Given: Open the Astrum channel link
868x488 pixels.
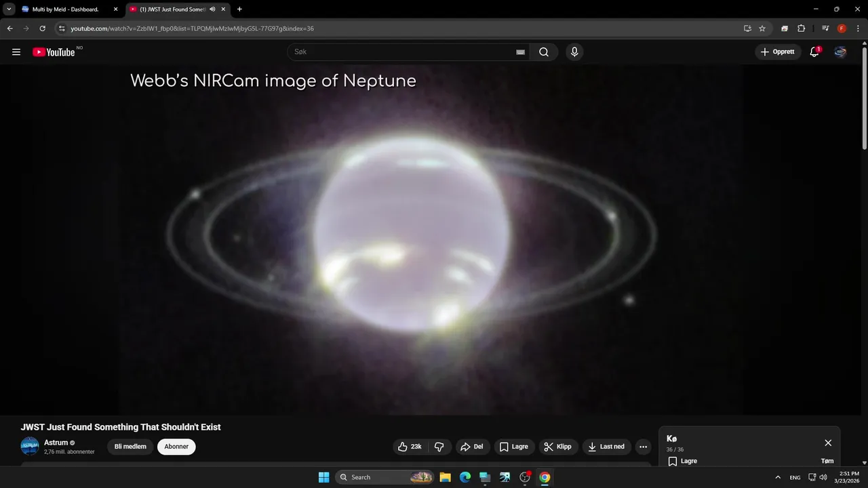Looking at the screenshot, I should [56, 443].
